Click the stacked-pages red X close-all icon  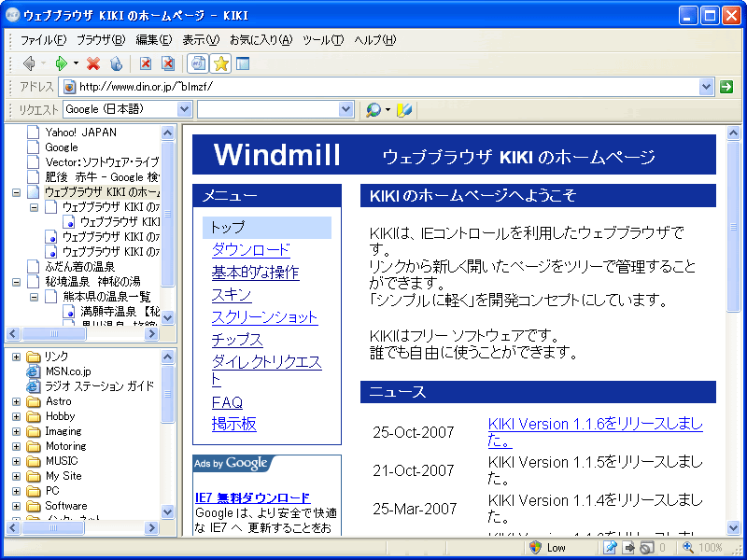[168, 63]
